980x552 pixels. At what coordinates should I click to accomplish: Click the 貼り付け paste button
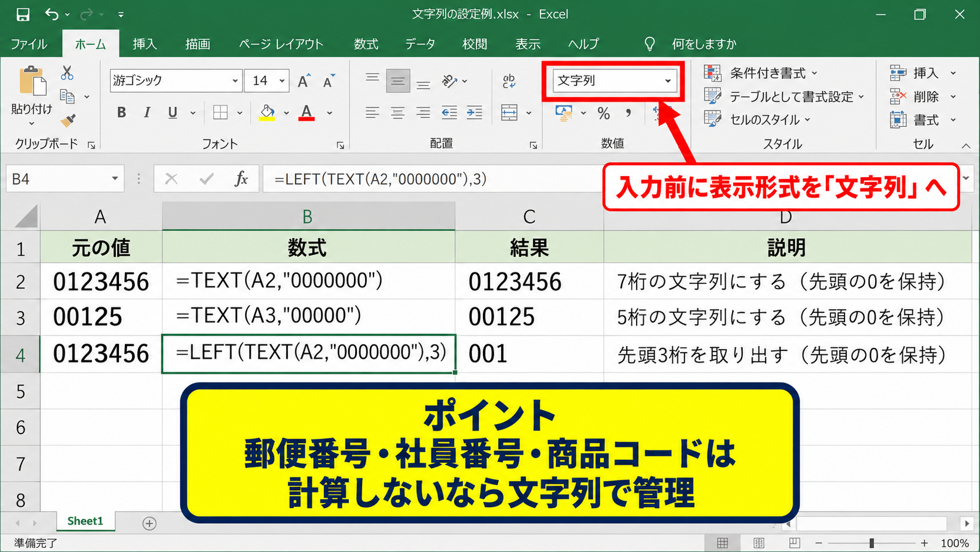point(32,96)
